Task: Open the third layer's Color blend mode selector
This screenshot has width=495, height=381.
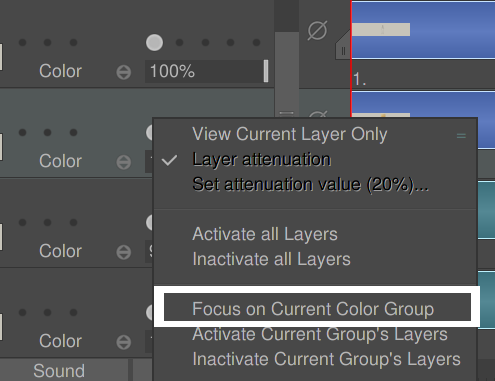Action: (124, 252)
